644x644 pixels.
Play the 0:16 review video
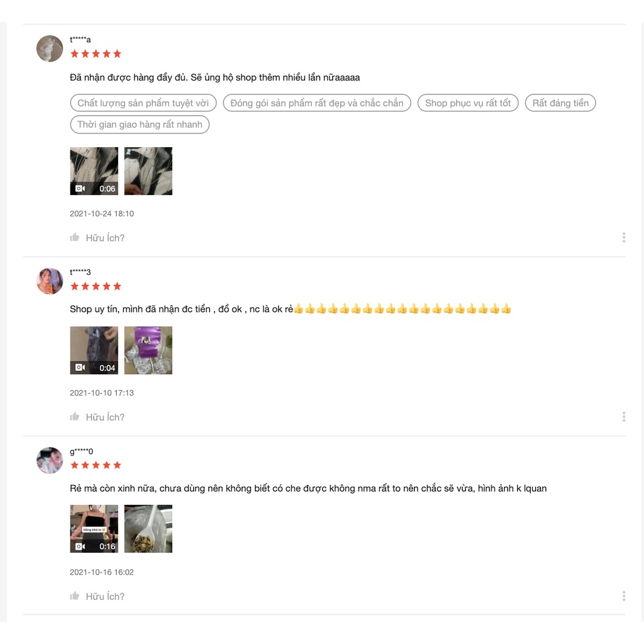coord(94,528)
